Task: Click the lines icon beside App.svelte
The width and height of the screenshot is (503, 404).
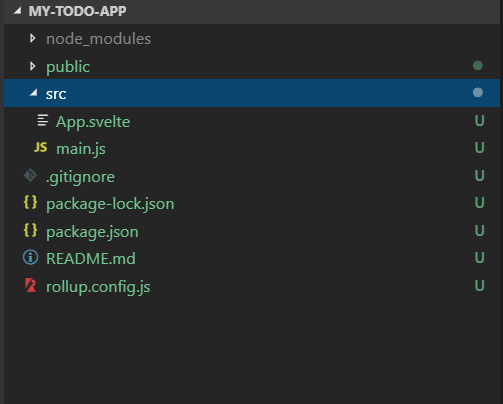Action: 43,120
